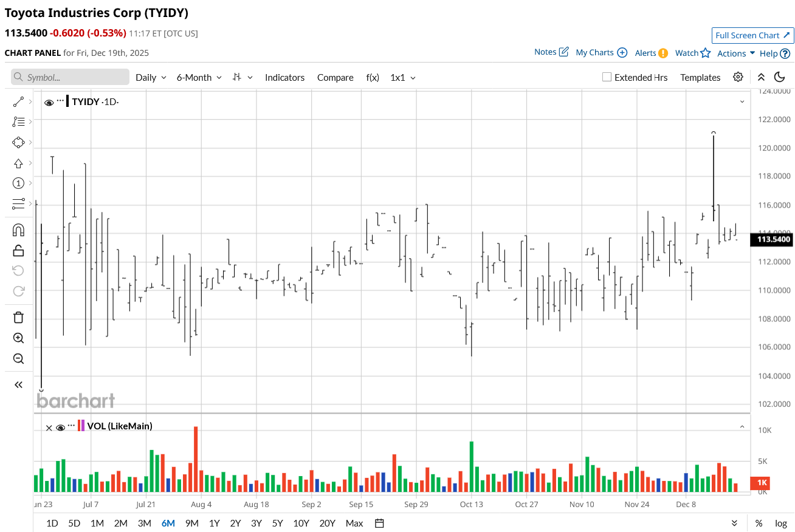Open the custom date range calendar
The width and height of the screenshot is (795, 532).
click(x=379, y=523)
